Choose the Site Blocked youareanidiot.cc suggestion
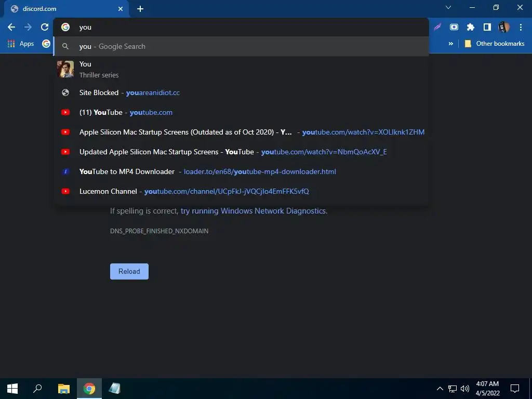532x399 pixels. pyautogui.click(x=241, y=92)
